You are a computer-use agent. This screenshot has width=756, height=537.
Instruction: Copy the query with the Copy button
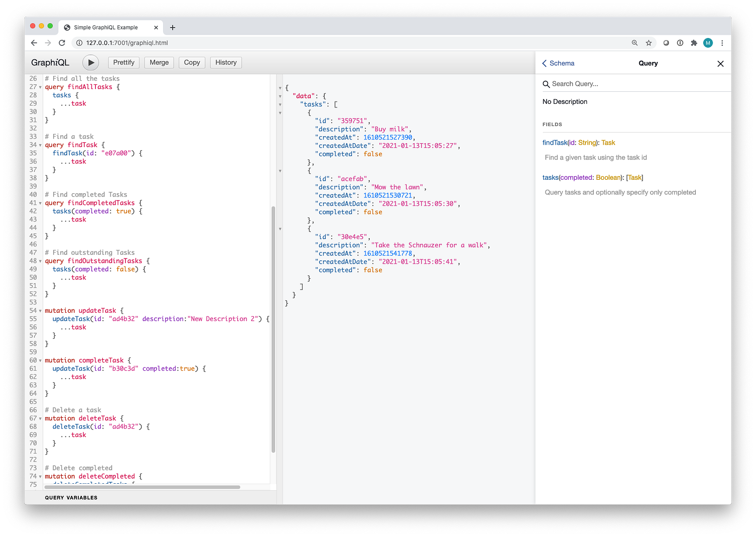(192, 63)
